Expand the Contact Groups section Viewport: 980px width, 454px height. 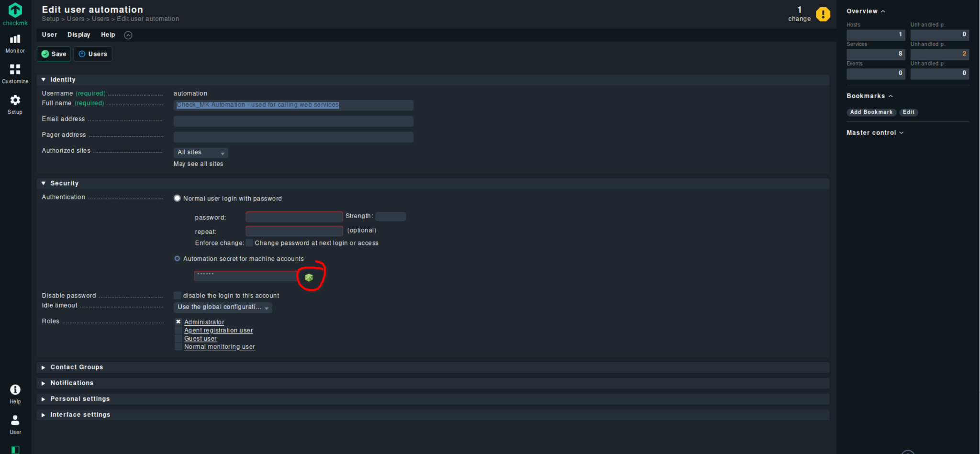pyautogui.click(x=77, y=367)
